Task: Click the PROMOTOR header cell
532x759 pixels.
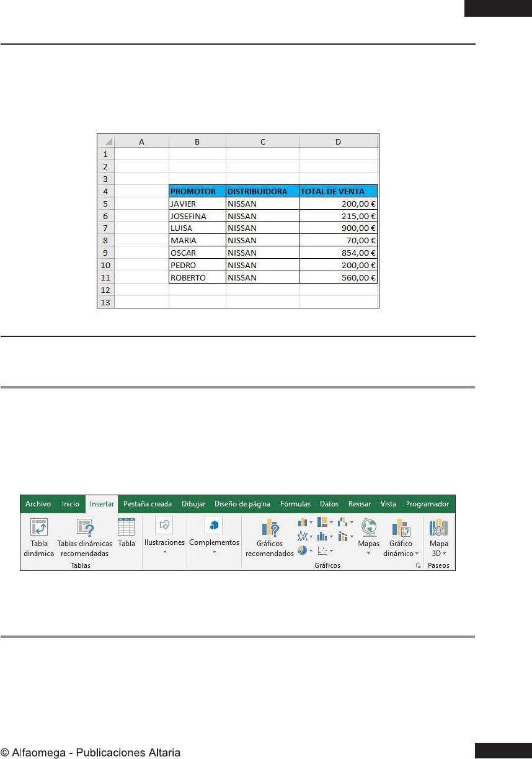Action: pyautogui.click(x=197, y=191)
